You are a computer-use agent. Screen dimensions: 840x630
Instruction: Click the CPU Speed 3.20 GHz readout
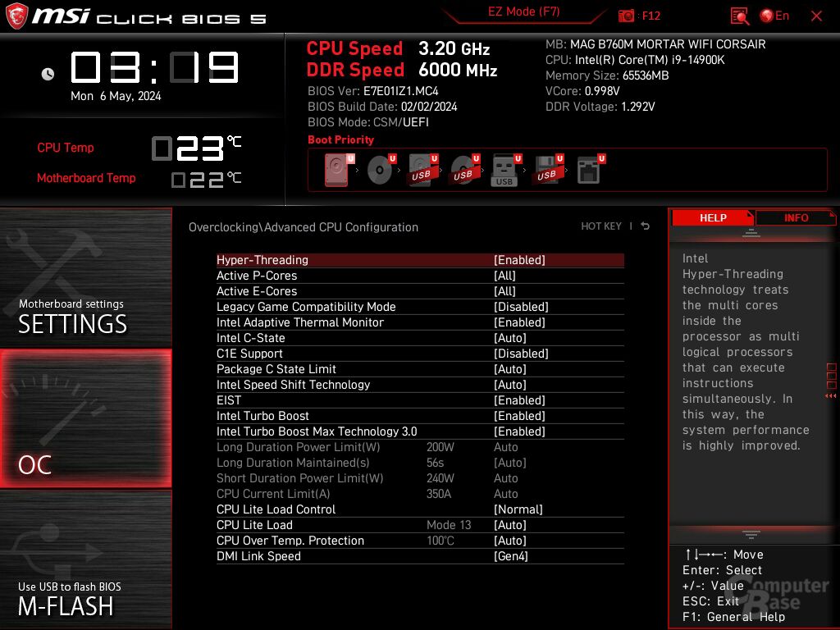click(x=398, y=48)
